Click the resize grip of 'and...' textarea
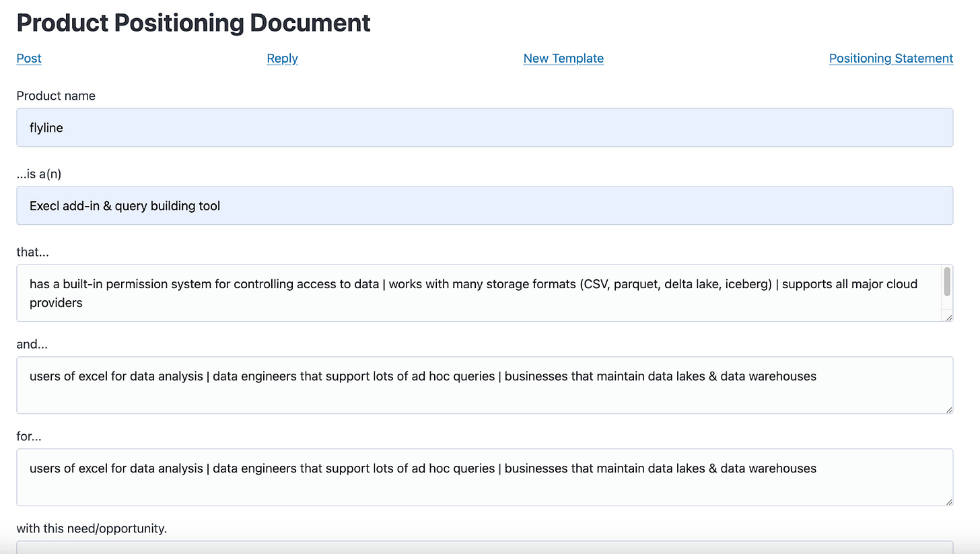This screenshot has height=554, width=980. coord(948,409)
